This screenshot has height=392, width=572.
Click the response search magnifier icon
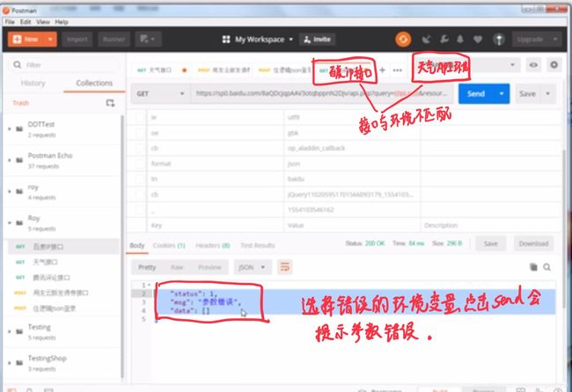pyautogui.click(x=546, y=267)
